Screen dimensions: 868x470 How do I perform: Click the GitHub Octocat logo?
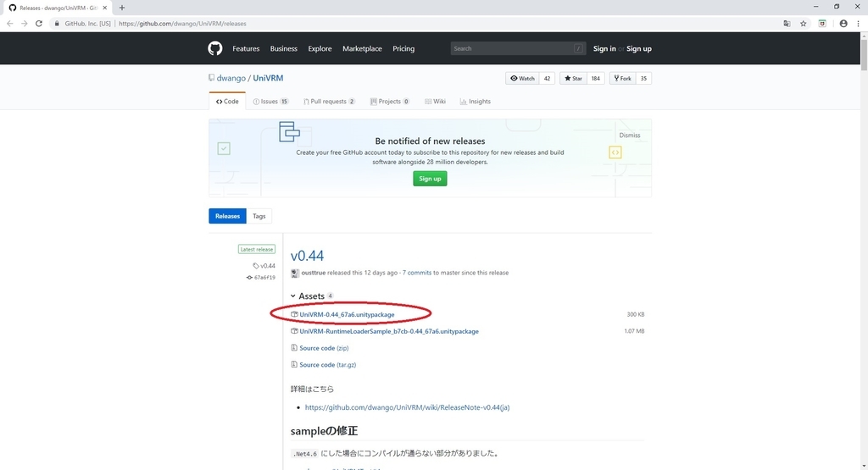click(x=214, y=48)
